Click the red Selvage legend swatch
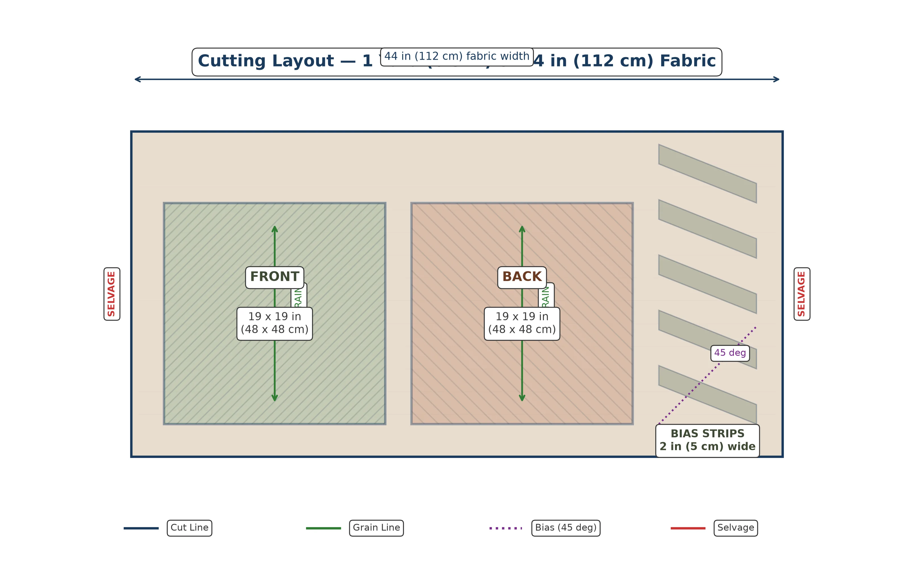Screen dimensions: 914x588 coord(688,528)
